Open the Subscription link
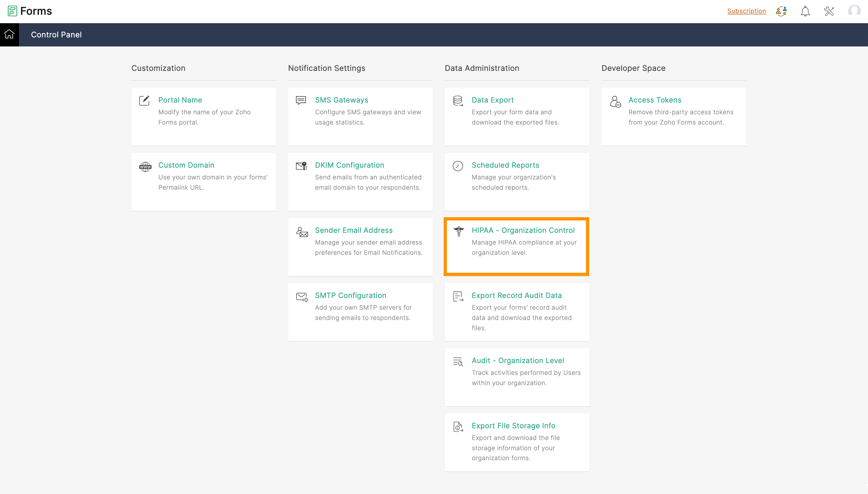868x494 pixels. (746, 11)
